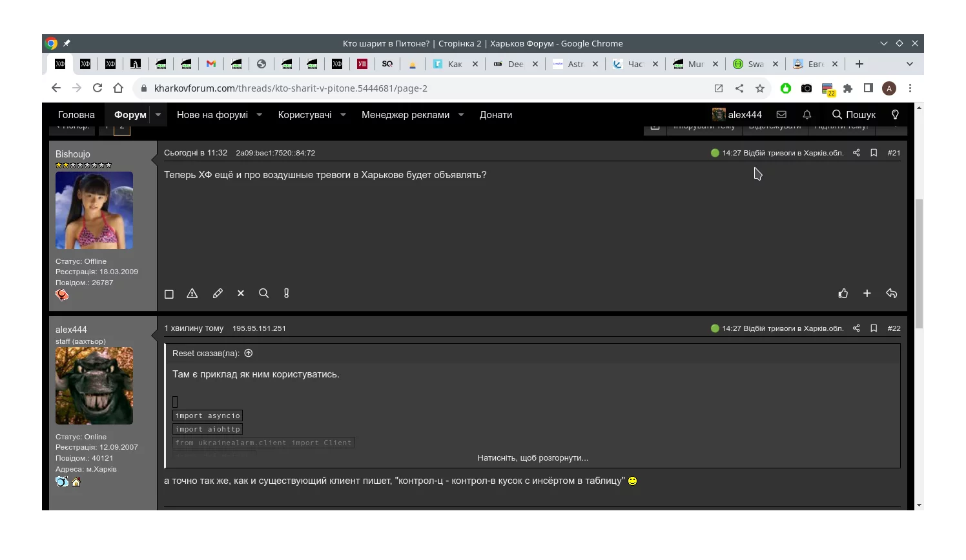Click the light bulb icon in the forum navbar
Viewport: 966px width, 560px height.
coord(895,115)
